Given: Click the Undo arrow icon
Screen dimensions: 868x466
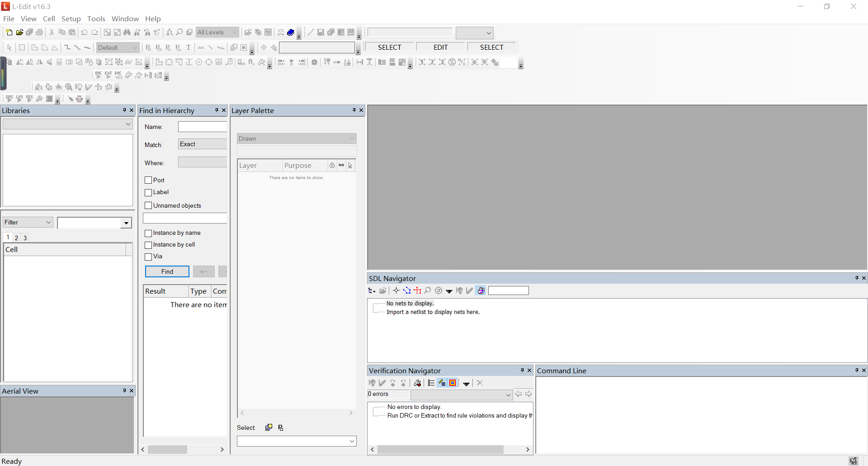Looking at the screenshot, I should click(84, 32).
